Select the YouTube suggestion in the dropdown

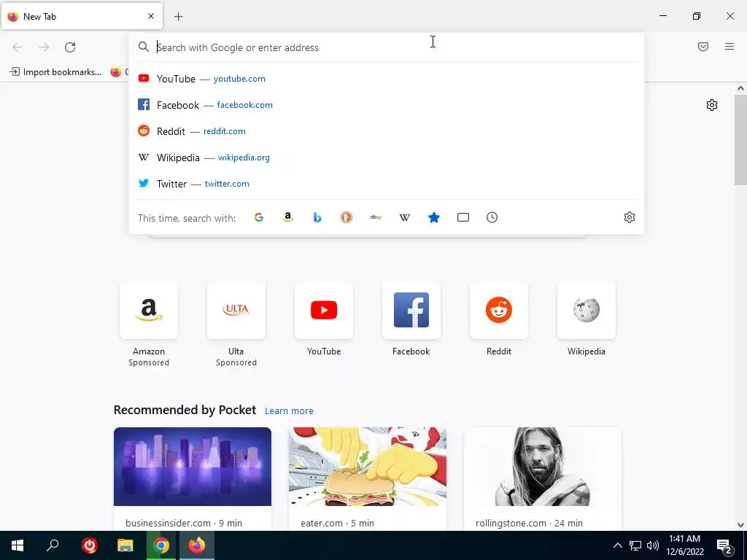(387, 79)
